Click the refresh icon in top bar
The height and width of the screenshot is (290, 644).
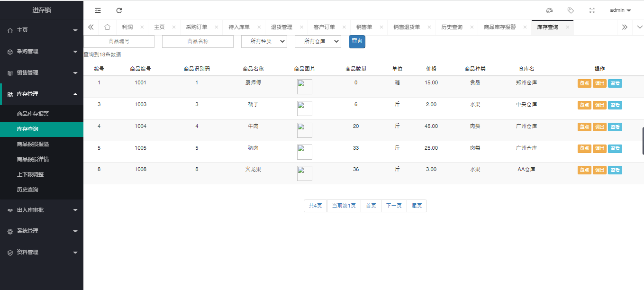coord(119,10)
